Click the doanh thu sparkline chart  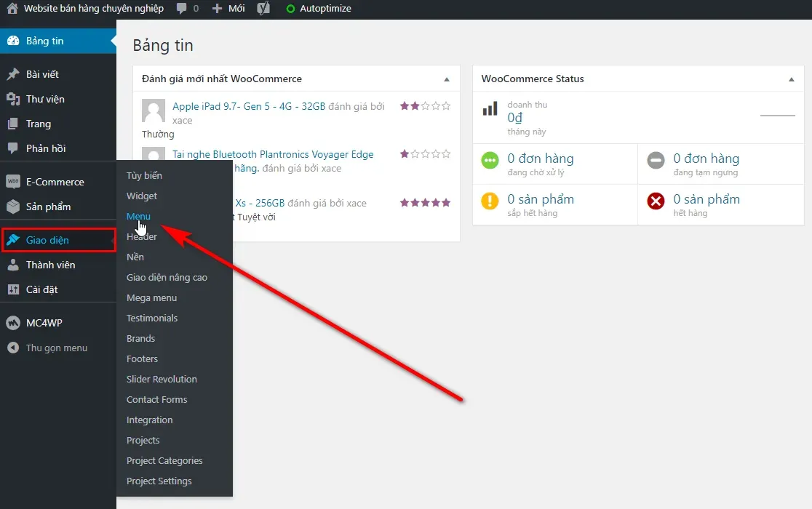(x=777, y=116)
